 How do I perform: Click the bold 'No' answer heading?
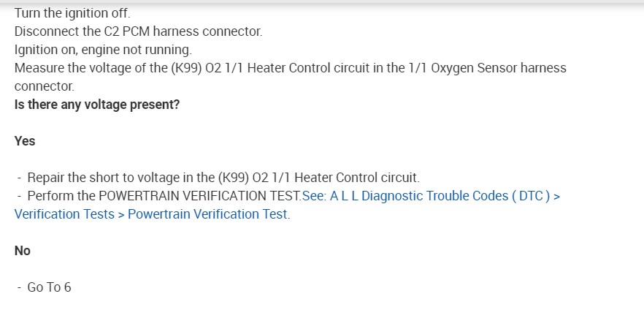click(x=23, y=251)
